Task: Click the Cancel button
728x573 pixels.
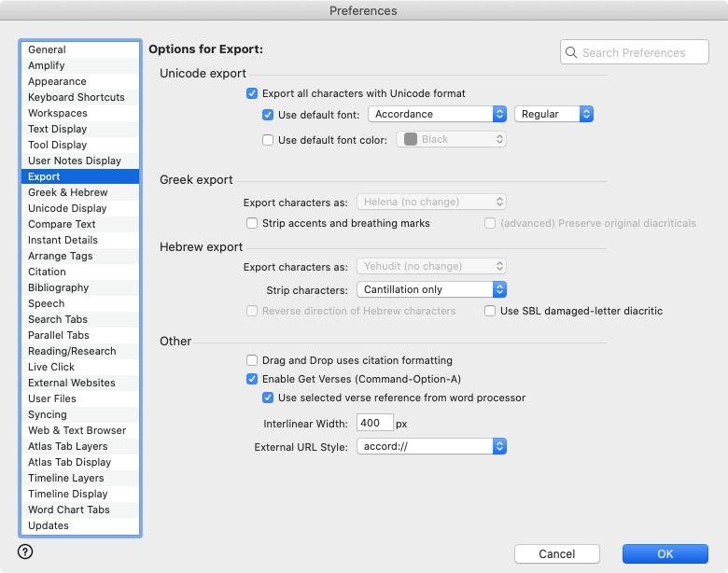Action: coord(556,553)
